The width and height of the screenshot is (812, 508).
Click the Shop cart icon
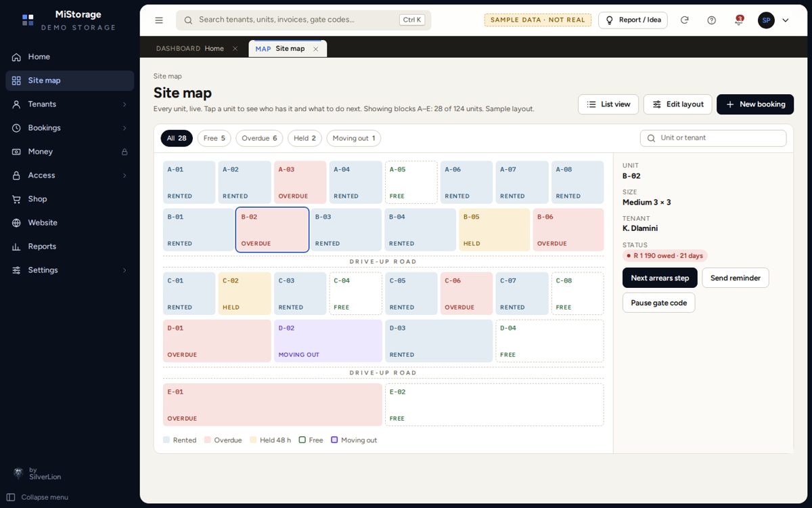click(16, 199)
